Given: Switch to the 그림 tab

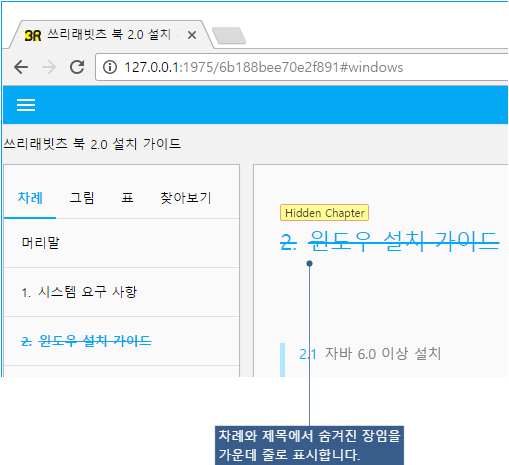Looking at the screenshot, I should click(82, 198).
